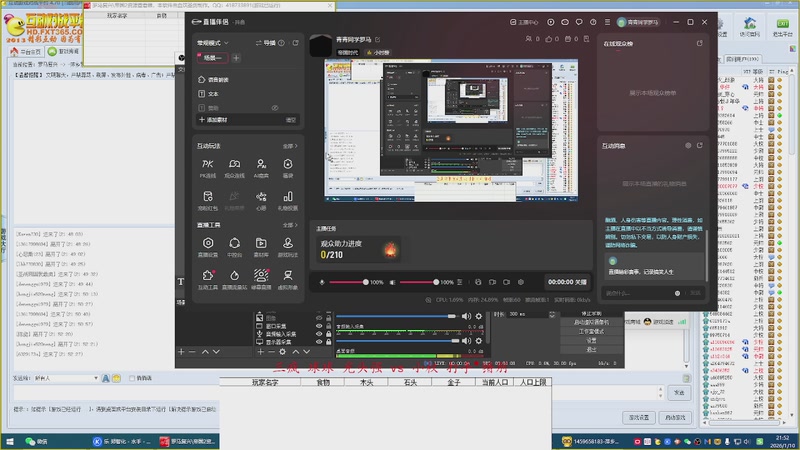
Task: Open the 宠粉红包 red envelope feature
Action: tap(207, 201)
